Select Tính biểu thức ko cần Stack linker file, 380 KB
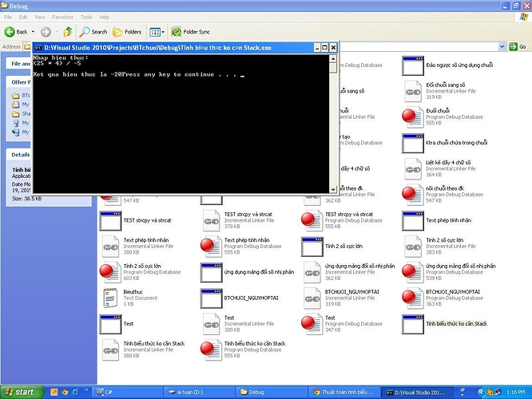 tap(110, 350)
